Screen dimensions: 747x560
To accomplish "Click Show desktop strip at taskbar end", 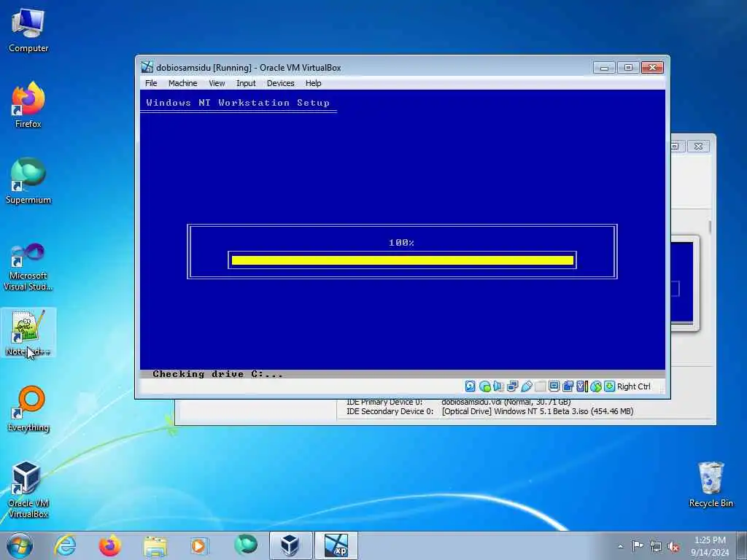I will 743,545.
